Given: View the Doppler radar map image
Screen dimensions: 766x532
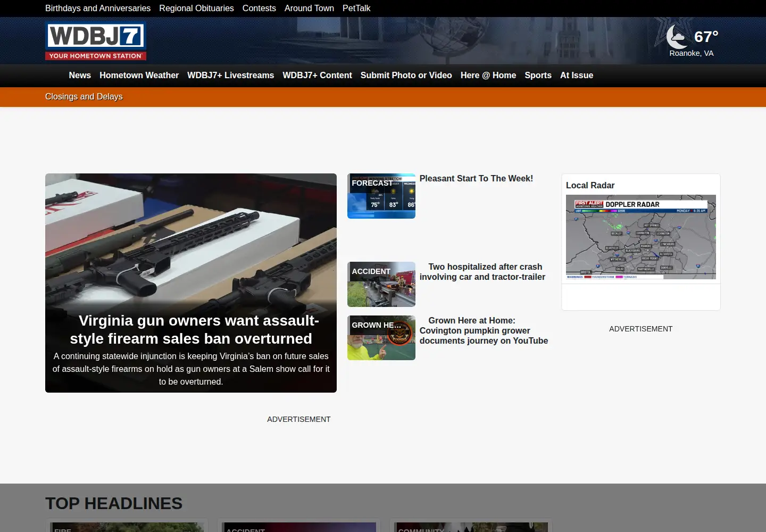Looking at the screenshot, I should [641, 237].
